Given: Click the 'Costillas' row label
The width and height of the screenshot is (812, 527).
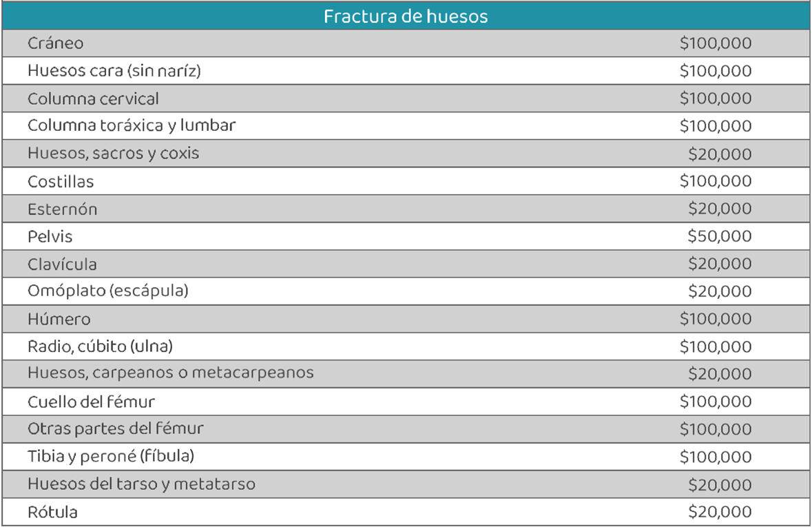Looking at the screenshot, I should pos(61,182).
